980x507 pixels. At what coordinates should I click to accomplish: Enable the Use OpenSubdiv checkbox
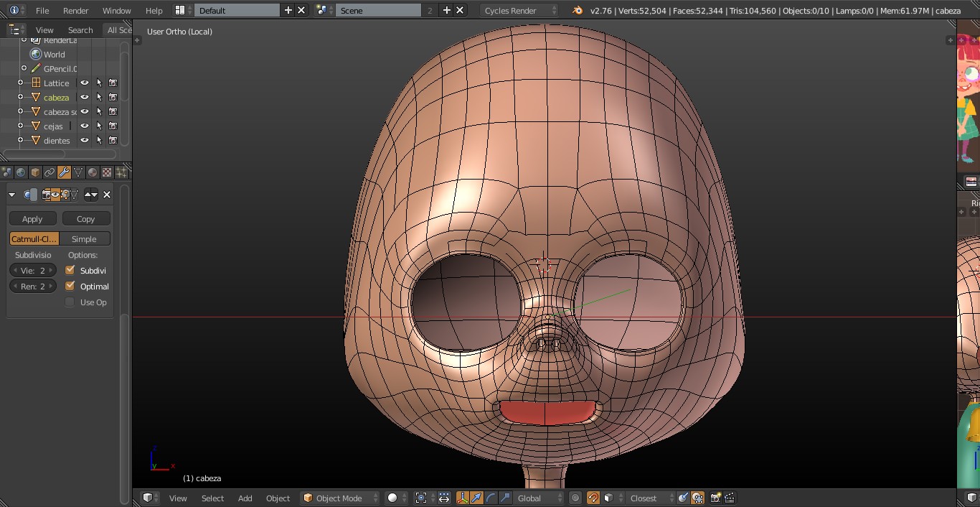70,302
